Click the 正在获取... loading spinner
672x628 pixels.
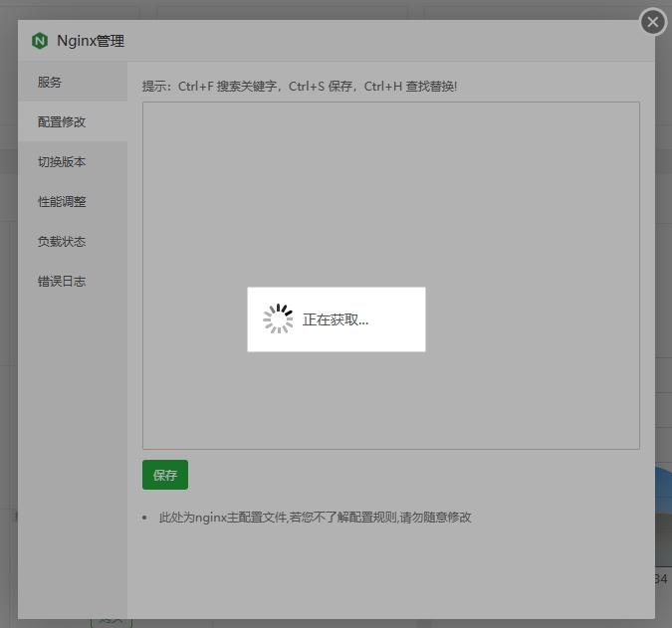click(278, 319)
